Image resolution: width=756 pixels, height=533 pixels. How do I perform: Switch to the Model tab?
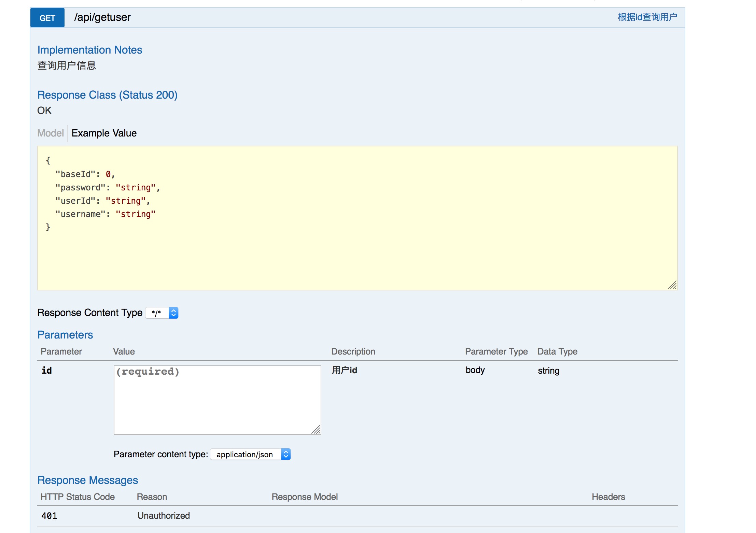(51, 133)
